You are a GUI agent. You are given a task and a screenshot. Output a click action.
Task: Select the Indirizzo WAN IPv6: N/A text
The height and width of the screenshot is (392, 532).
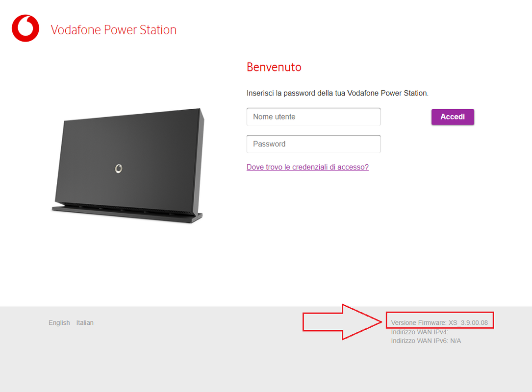[x=426, y=341]
